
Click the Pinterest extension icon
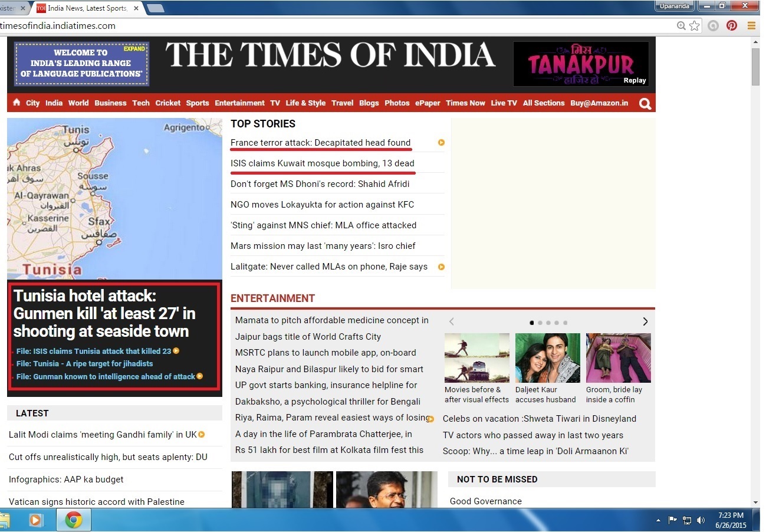coord(732,26)
